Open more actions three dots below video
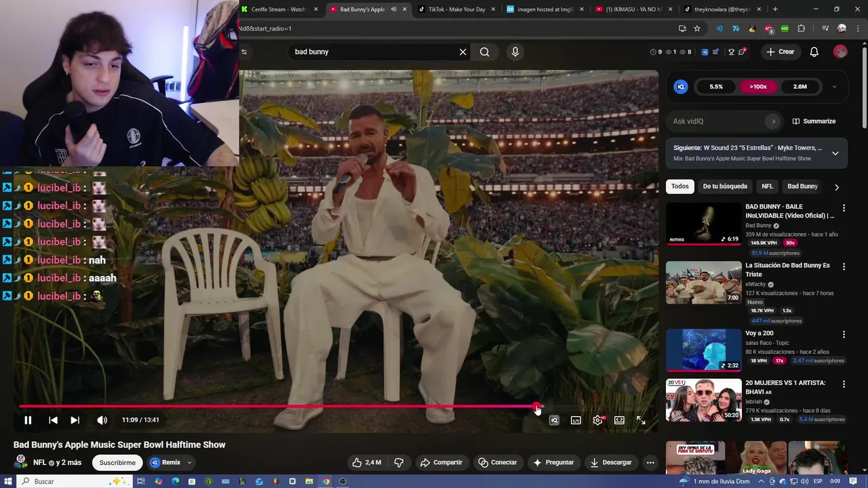Screen dimensions: 868x488 (650, 463)
